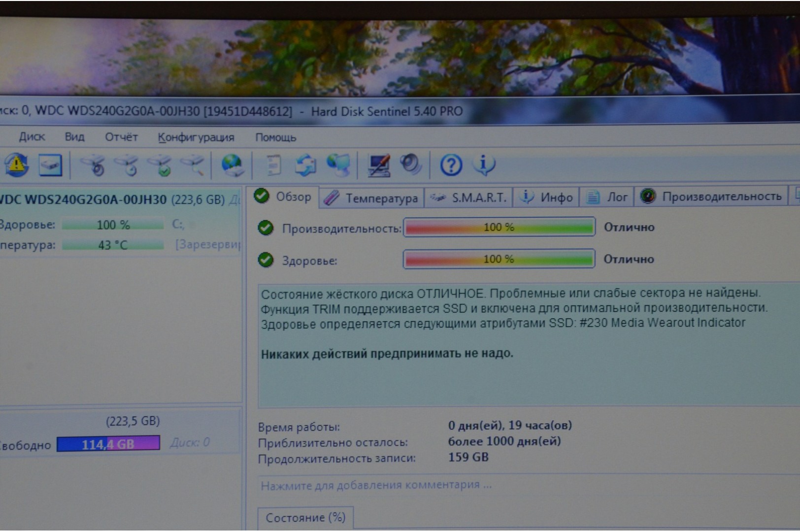Image resolution: width=800 pixels, height=532 pixels.
Task: Open the Вид menu
Action: (74, 136)
